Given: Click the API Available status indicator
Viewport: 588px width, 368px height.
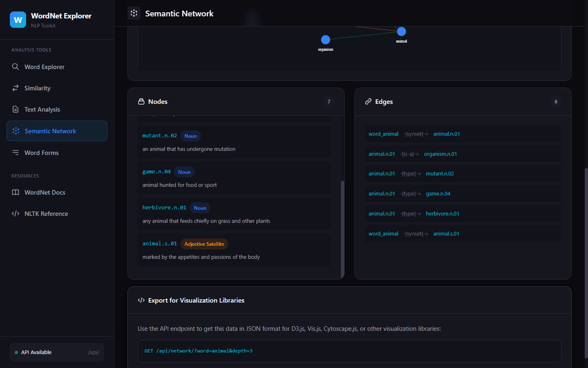Looking at the screenshot, I should [x=16, y=352].
